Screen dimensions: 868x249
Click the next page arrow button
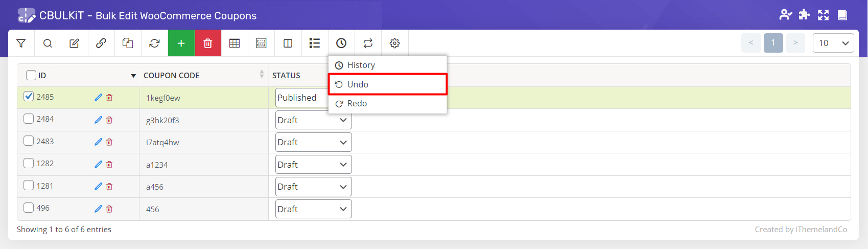tap(795, 43)
